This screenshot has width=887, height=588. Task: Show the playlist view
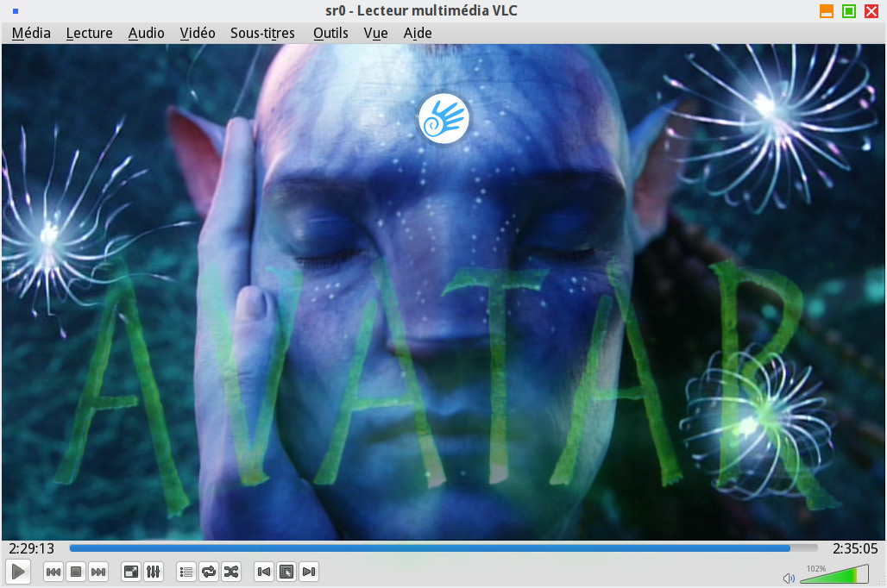click(186, 572)
